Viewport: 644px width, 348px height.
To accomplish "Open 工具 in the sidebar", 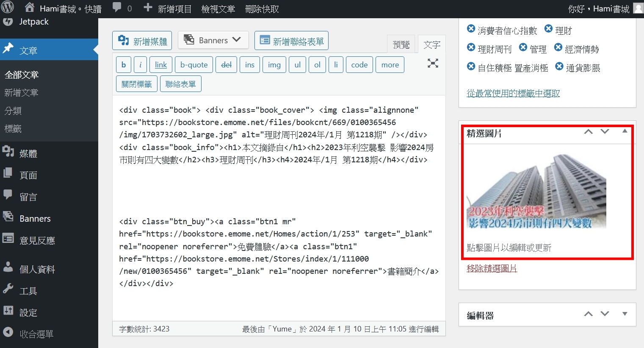I will point(28,291).
